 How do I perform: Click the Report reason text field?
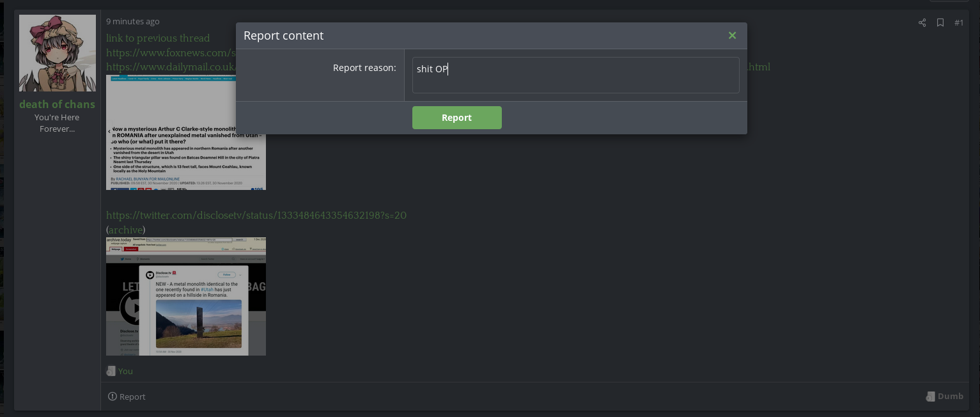coord(575,75)
